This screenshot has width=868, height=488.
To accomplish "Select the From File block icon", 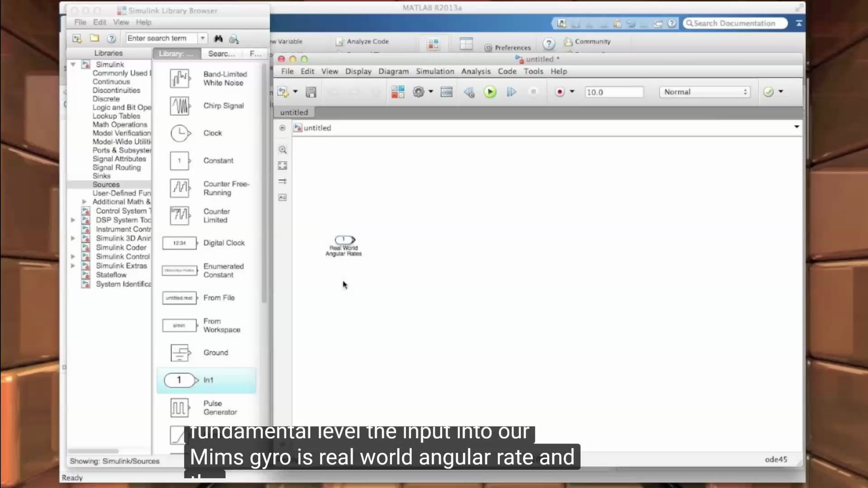I will [179, 298].
